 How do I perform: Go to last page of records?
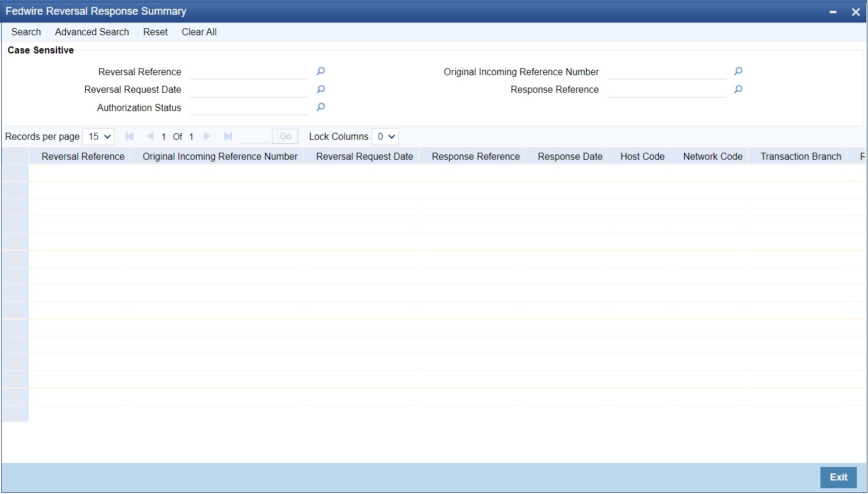point(228,136)
